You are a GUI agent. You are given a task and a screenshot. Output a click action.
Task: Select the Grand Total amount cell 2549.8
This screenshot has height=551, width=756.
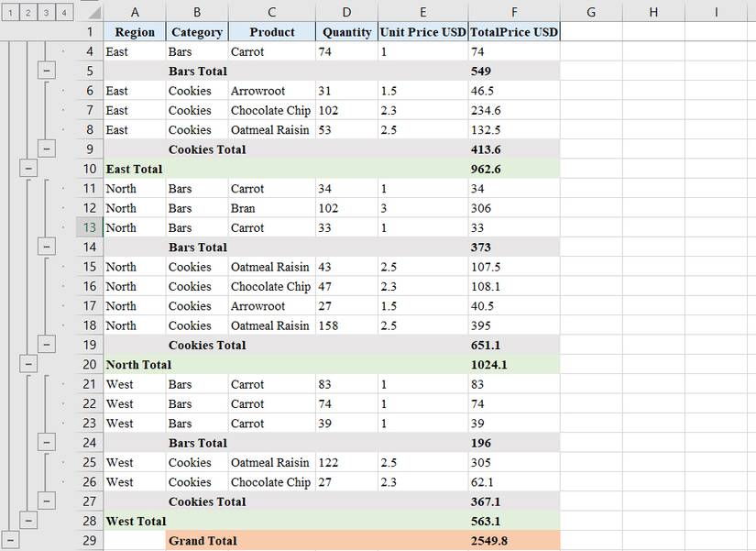click(514, 540)
